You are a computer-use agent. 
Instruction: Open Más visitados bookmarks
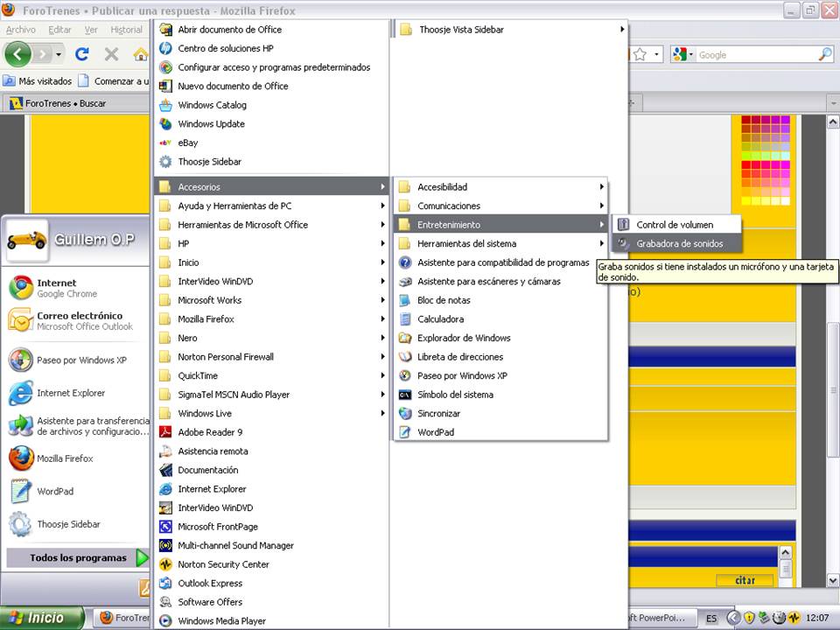38,80
